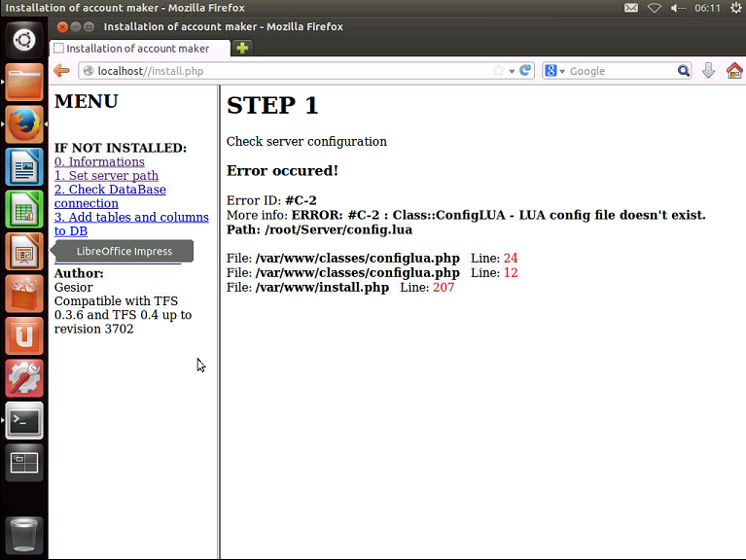The width and height of the screenshot is (746, 560).
Task: Open 2. Check DataBase connection link
Action: [110, 196]
